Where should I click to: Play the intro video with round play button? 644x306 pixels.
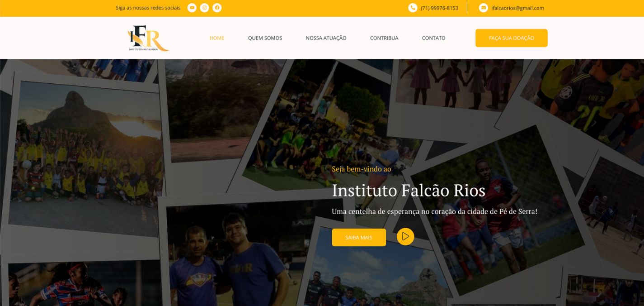pyautogui.click(x=405, y=236)
